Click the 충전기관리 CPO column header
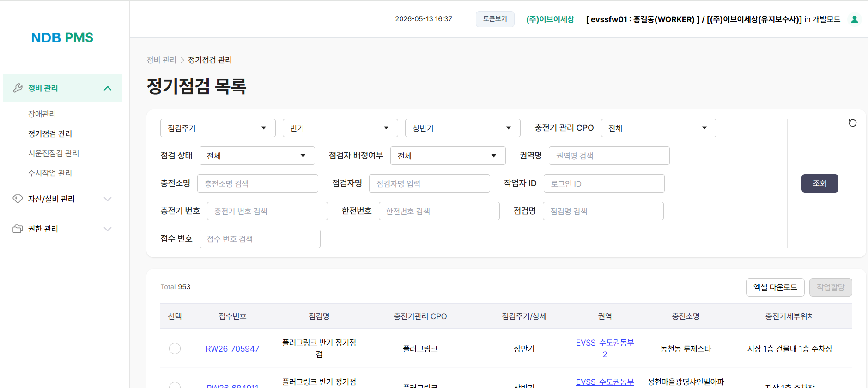Viewport: 868px width, 388px height. 420,316
